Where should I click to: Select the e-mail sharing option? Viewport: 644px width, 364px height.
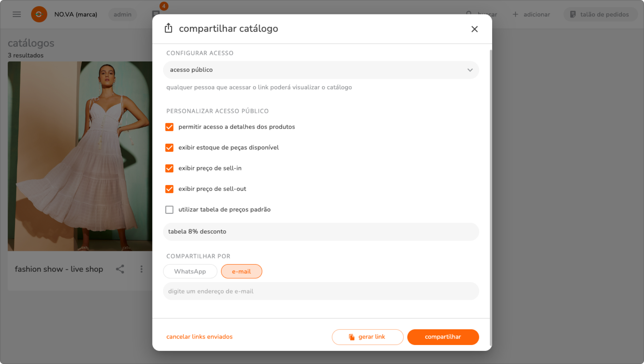(241, 271)
